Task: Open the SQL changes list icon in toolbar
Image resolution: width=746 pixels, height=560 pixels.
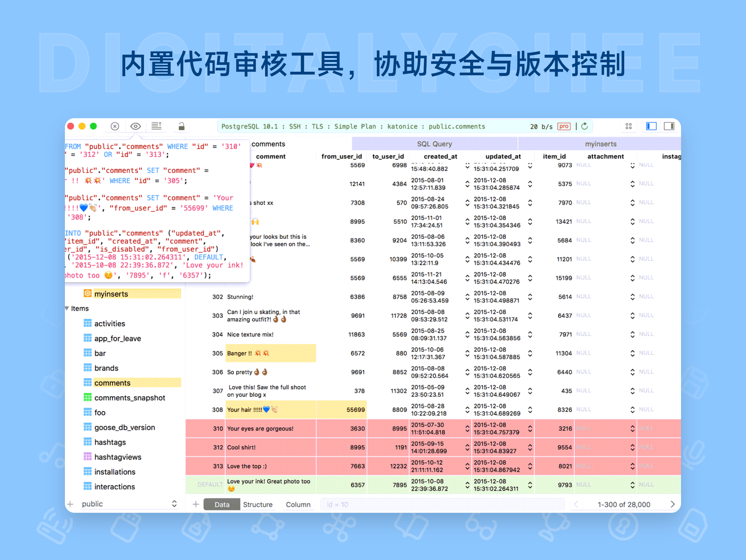Action: point(157,126)
